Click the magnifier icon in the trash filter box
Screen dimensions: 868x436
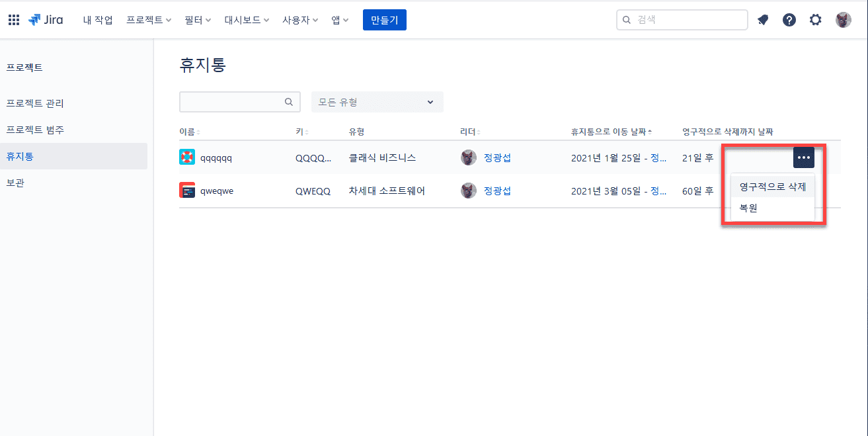click(x=289, y=102)
